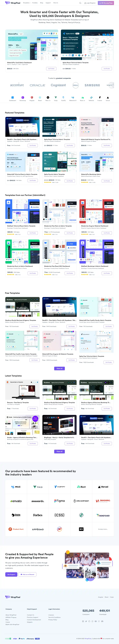Open Login/Register link in header
The height and width of the screenshot is (644, 119).
point(90,3)
